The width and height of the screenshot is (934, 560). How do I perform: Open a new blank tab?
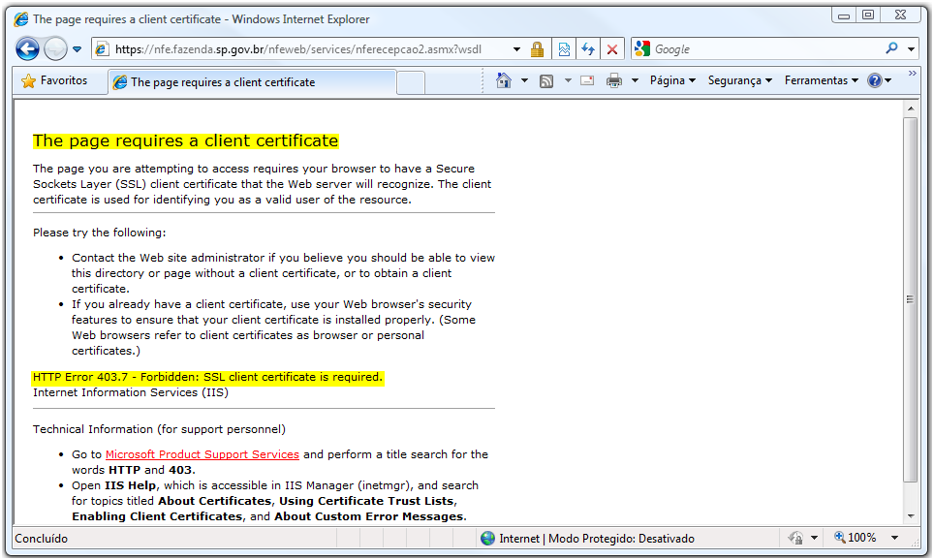[x=411, y=82]
